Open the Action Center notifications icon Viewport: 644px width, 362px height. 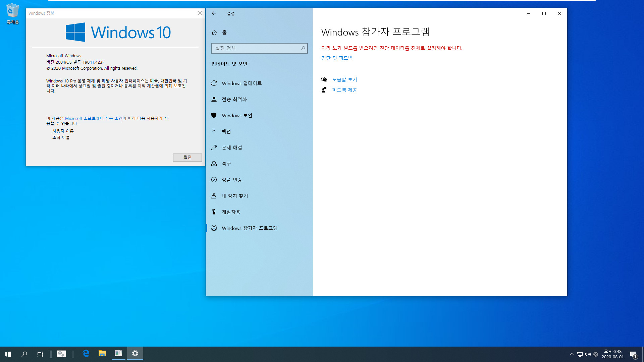click(x=633, y=354)
